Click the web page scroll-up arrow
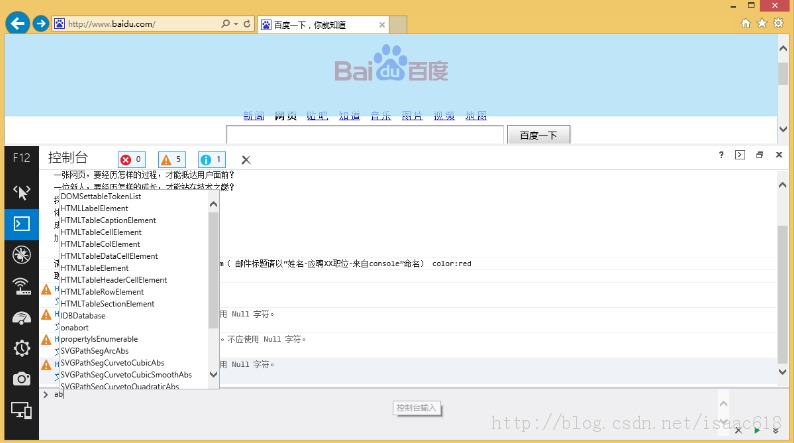 (783, 49)
